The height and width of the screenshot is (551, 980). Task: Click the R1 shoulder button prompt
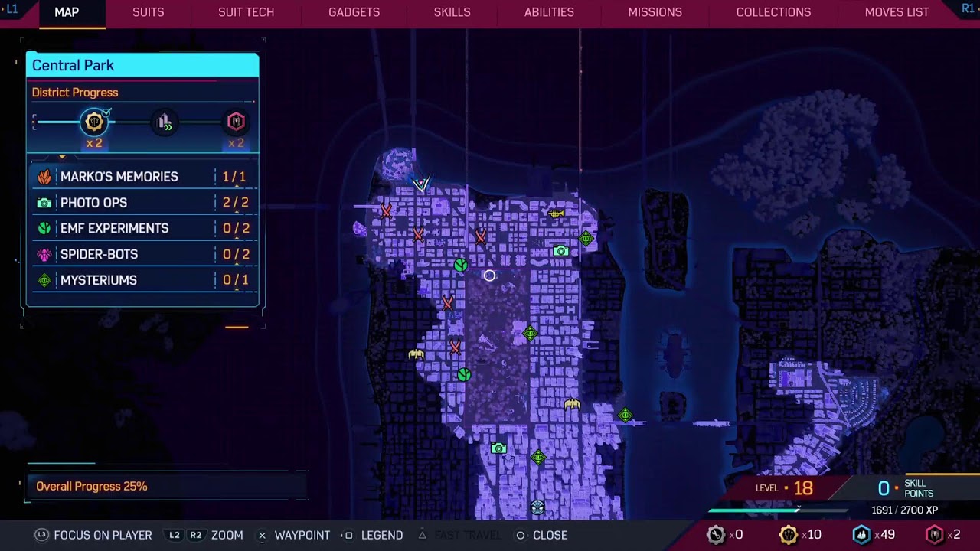click(968, 8)
